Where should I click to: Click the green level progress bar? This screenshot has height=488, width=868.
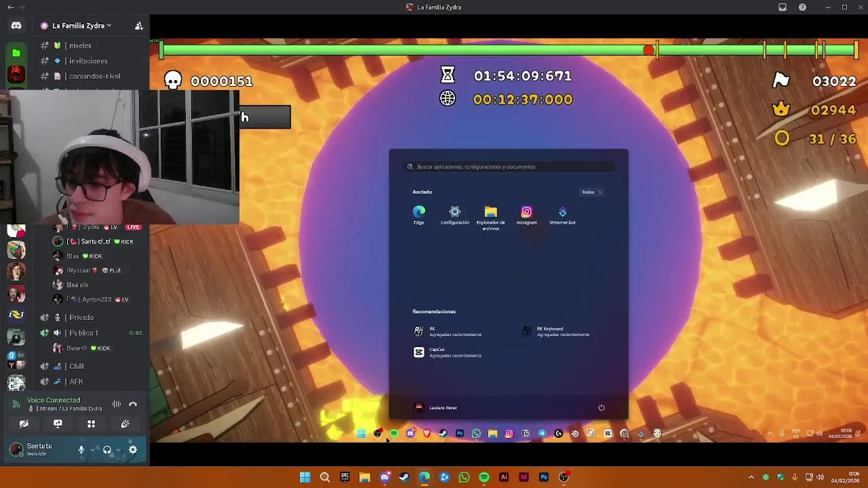[x=510, y=49]
